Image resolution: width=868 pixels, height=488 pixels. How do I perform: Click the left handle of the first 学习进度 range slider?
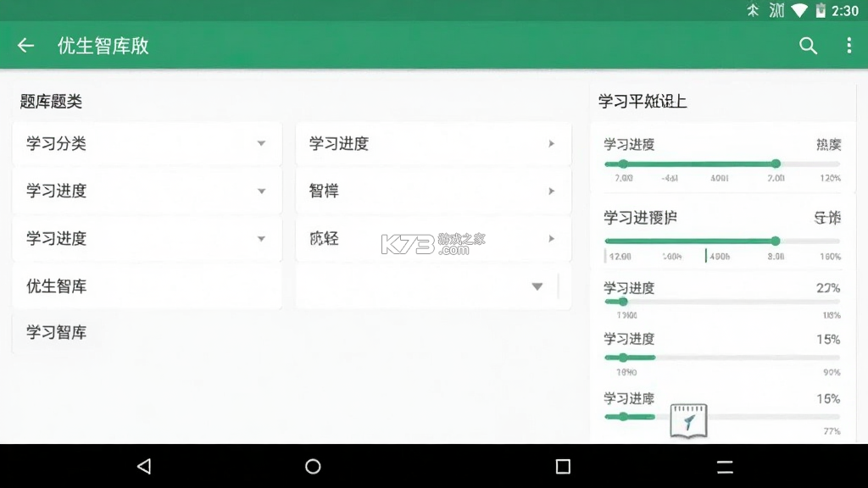623,164
